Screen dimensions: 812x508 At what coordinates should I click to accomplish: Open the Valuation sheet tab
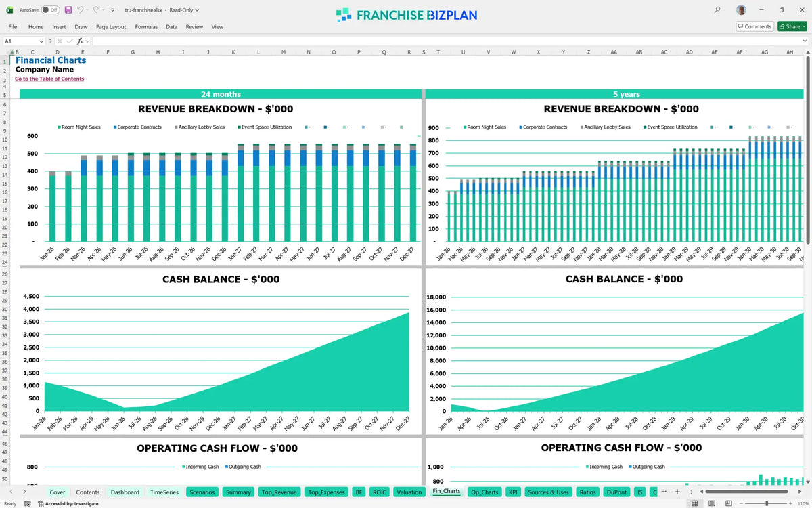pyautogui.click(x=409, y=492)
